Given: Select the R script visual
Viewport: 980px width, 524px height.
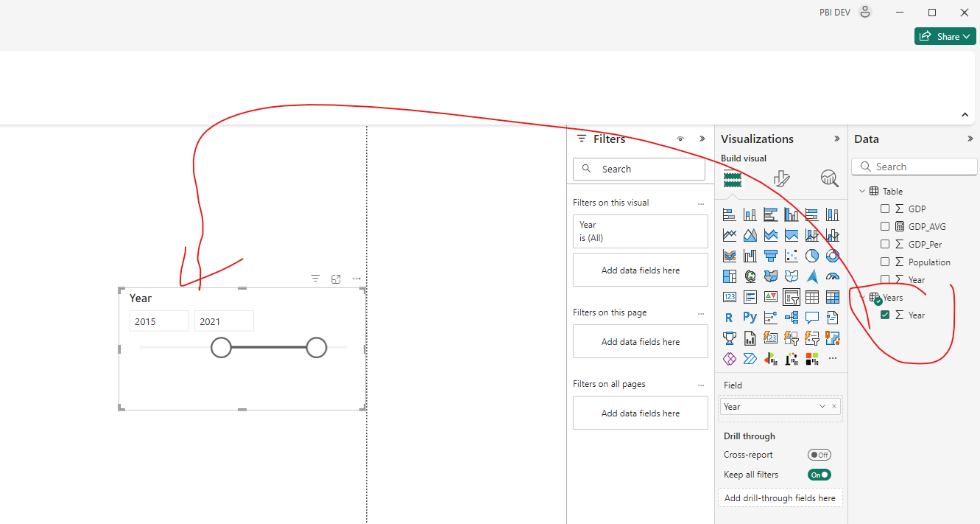Looking at the screenshot, I should click(x=730, y=318).
